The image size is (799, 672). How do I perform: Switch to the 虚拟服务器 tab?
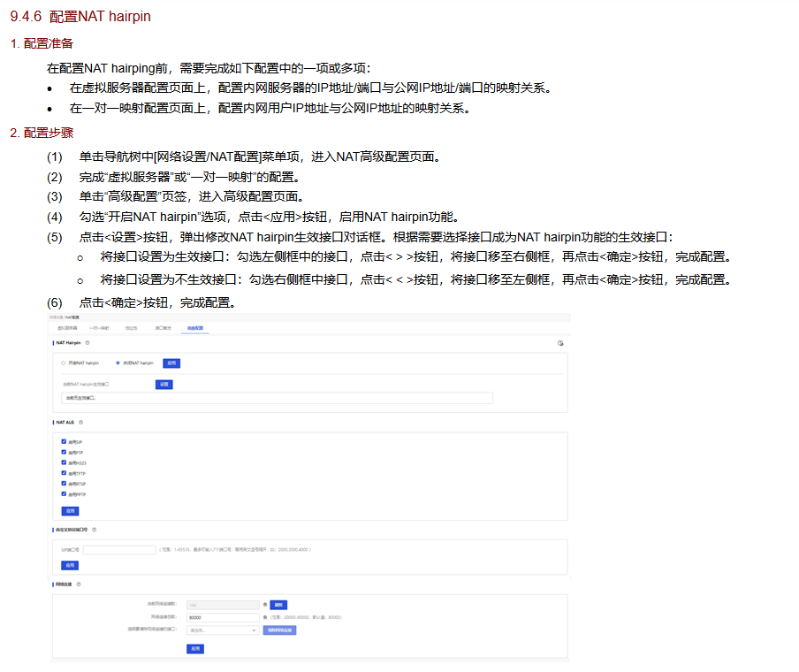coord(67,328)
